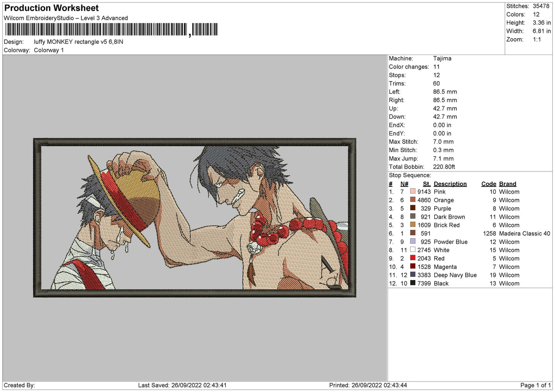This screenshot has height=392, width=555.
Task: Select the Madeira Classic 40 brand text
Action: point(524,233)
